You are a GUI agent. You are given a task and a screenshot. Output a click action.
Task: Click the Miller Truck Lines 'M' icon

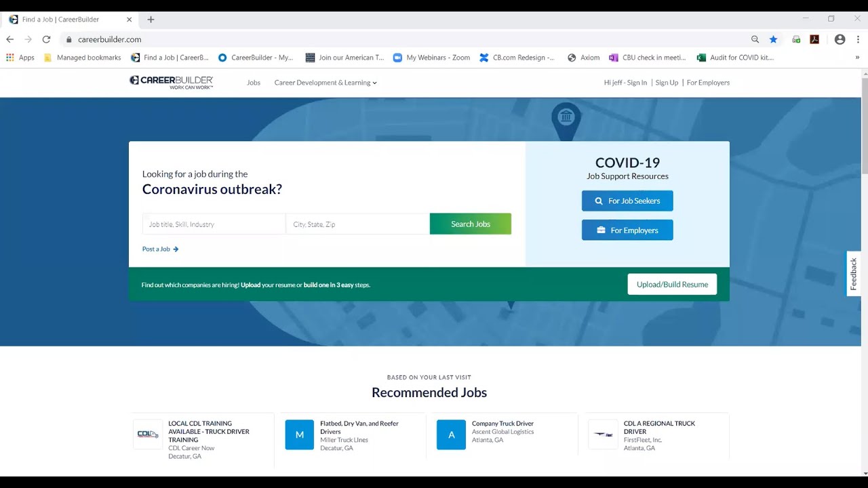tap(300, 434)
